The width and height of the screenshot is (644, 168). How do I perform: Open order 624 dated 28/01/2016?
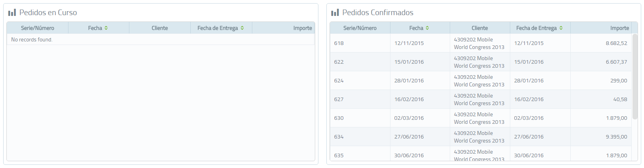coord(481,80)
